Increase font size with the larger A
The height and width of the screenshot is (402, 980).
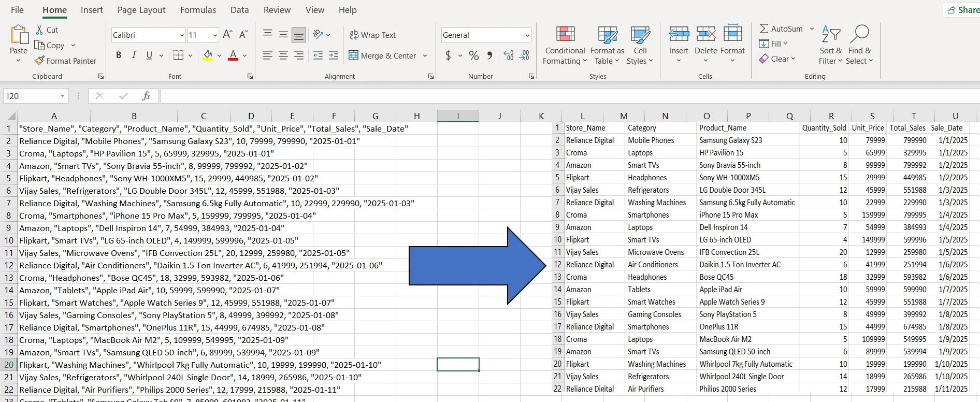(x=227, y=35)
